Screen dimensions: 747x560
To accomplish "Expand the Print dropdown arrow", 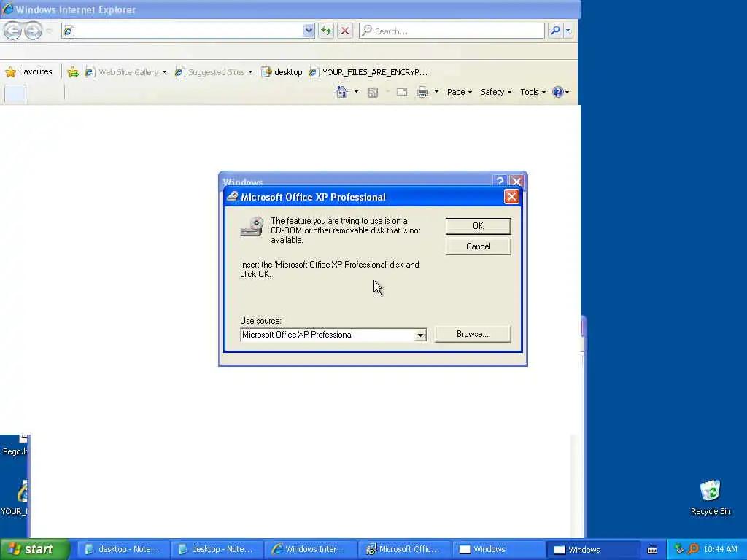I will [x=436, y=91].
